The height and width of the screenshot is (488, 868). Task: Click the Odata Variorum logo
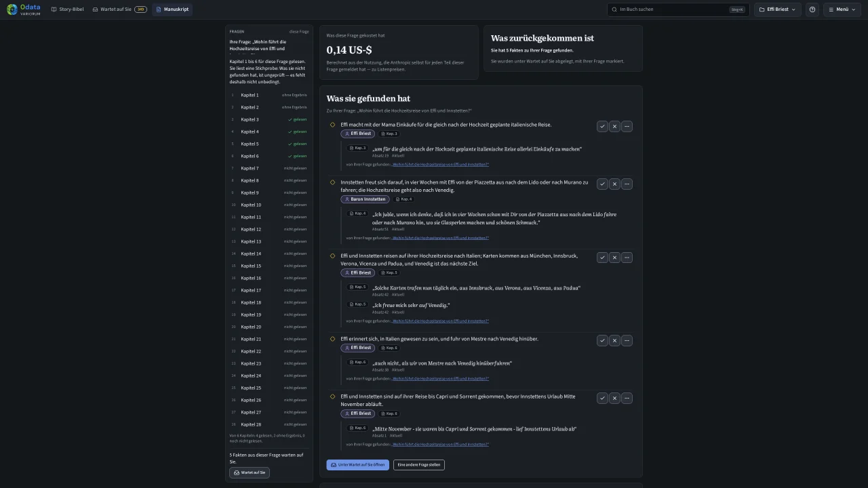click(x=24, y=9)
